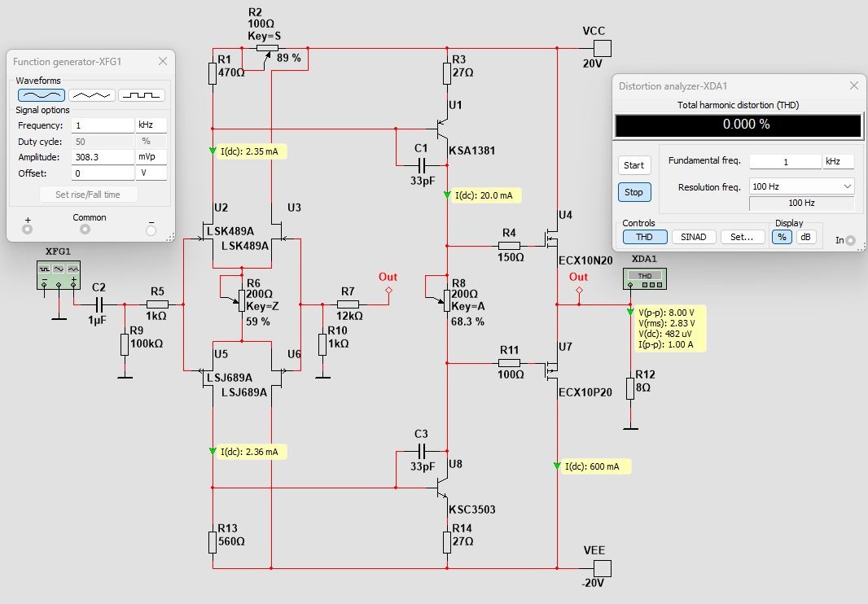Close the Distortion analyzer-XDA1 window
This screenshot has height=604, width=868.
click(x=854, y=85)
